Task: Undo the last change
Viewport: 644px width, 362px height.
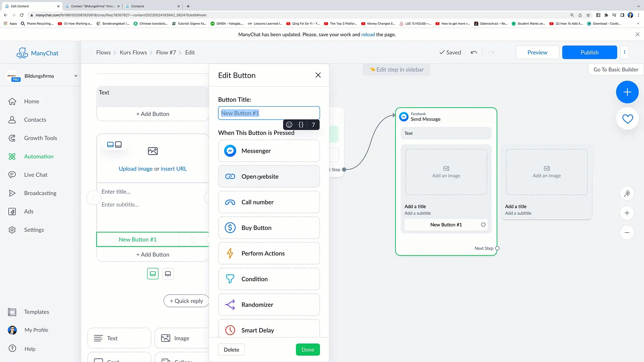Action: click(x=474, y=52)
